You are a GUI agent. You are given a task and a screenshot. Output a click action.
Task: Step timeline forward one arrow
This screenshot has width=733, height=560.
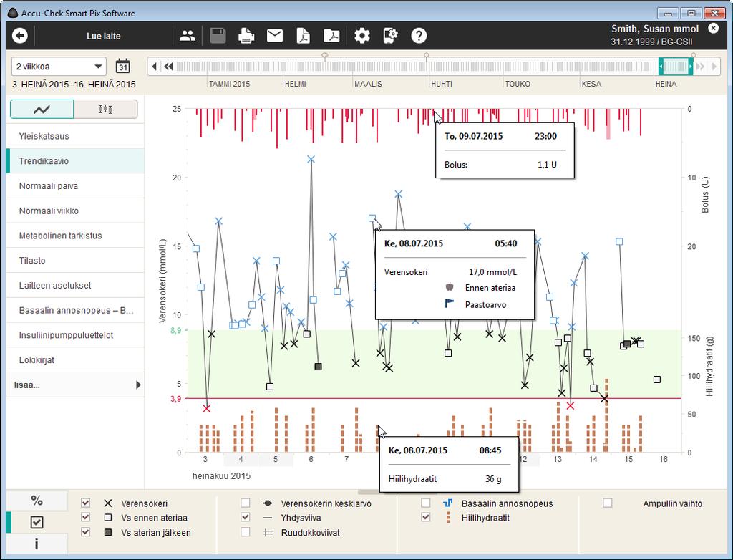[x=714, y=67]
